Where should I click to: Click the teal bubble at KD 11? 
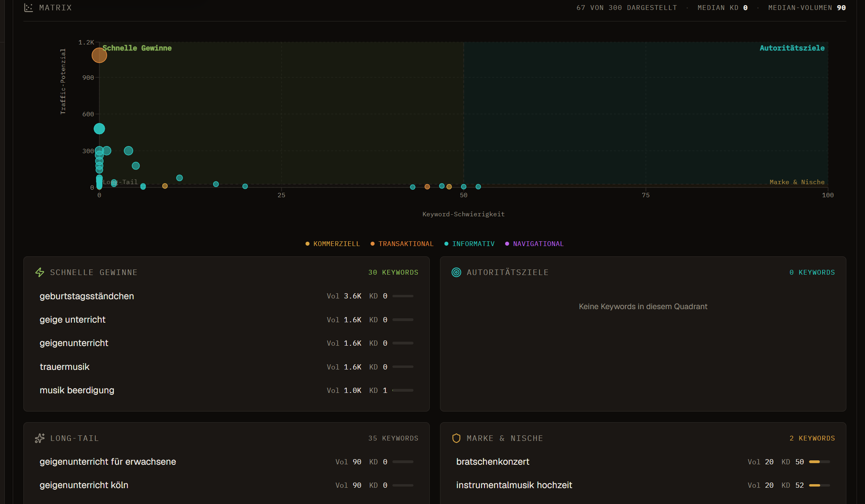179,178
